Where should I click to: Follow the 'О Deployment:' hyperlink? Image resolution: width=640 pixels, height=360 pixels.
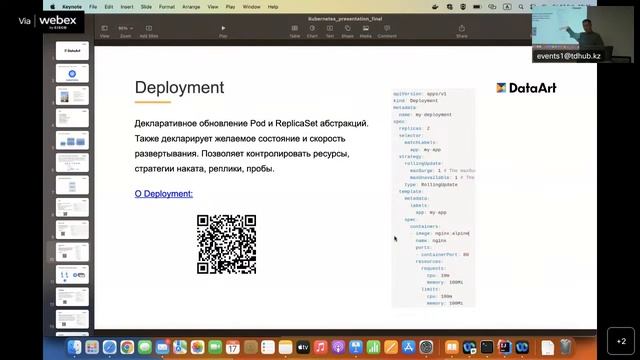click(x=164, y=193)
